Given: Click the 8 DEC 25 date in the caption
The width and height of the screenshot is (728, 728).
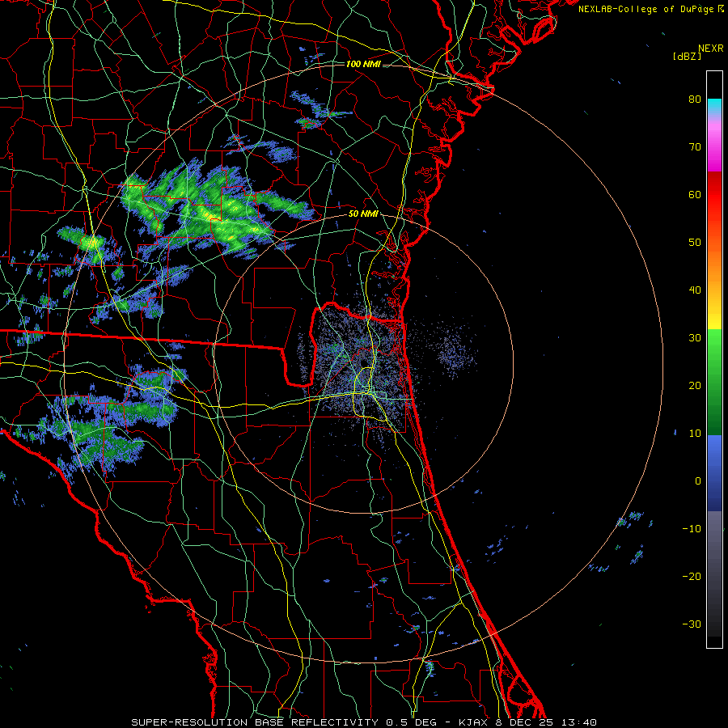Looking at the screenshot, I should 527,722.
